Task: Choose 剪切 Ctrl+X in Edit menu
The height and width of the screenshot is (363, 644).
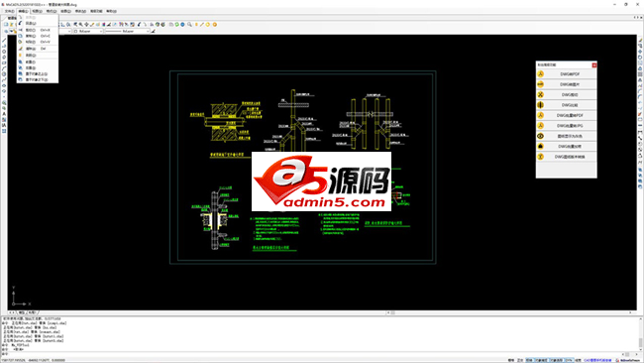Action: point(38,30)
